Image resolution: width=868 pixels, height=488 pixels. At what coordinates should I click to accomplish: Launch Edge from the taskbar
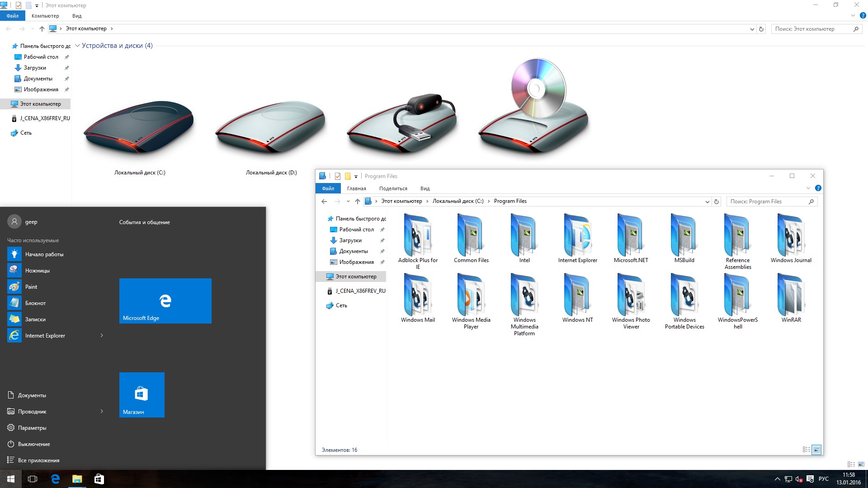tap(55, 479)
